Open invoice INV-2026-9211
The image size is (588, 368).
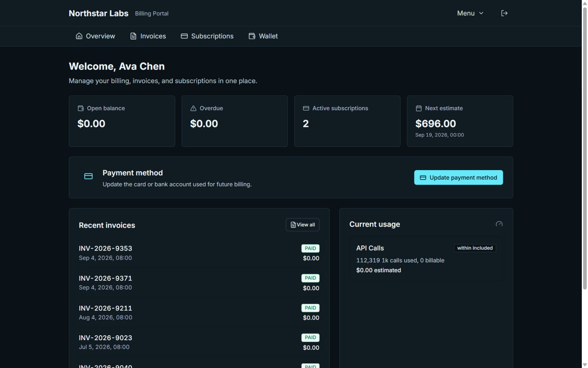(199, 313)
